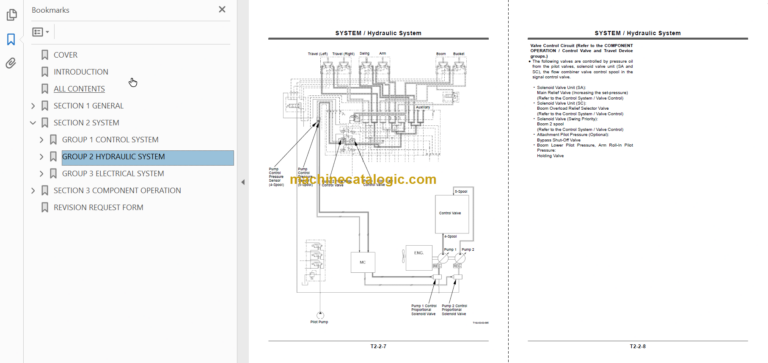
Task: Click the bookmark icon beside SECTION 2 SYSTEM
Action: (45, 122)
